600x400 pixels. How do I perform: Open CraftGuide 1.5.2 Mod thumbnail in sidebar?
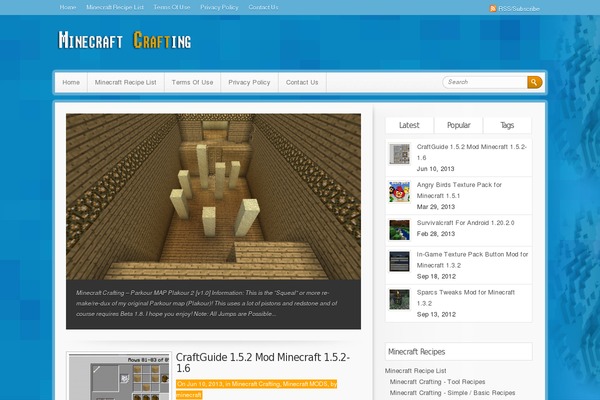click(399, 154)
